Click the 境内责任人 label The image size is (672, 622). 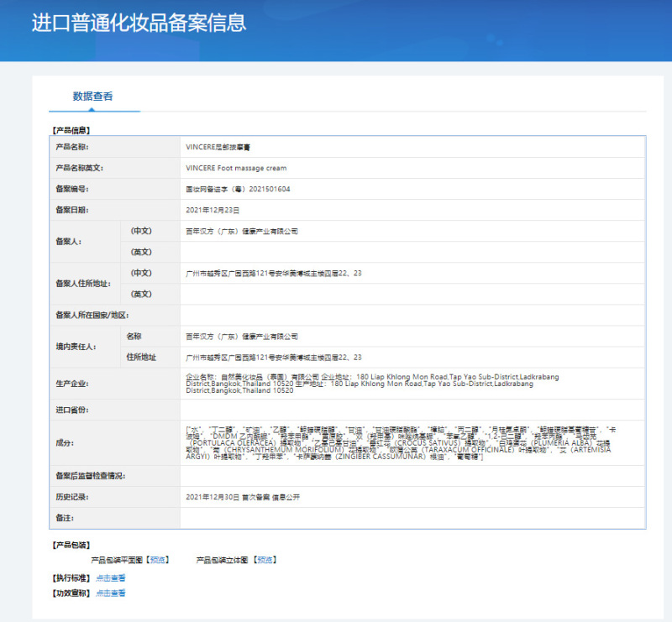[76, 347]
